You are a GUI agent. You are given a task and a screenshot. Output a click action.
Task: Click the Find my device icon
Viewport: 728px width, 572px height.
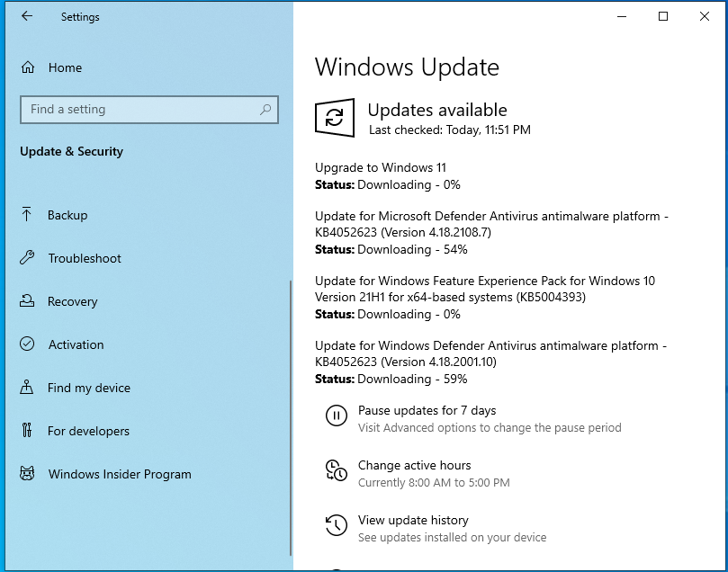pos(26,387)
